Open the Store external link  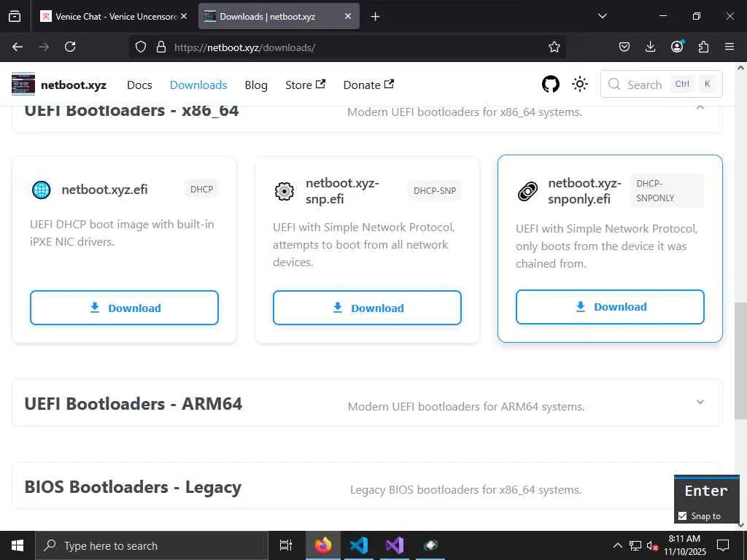(x=305, y=85)
